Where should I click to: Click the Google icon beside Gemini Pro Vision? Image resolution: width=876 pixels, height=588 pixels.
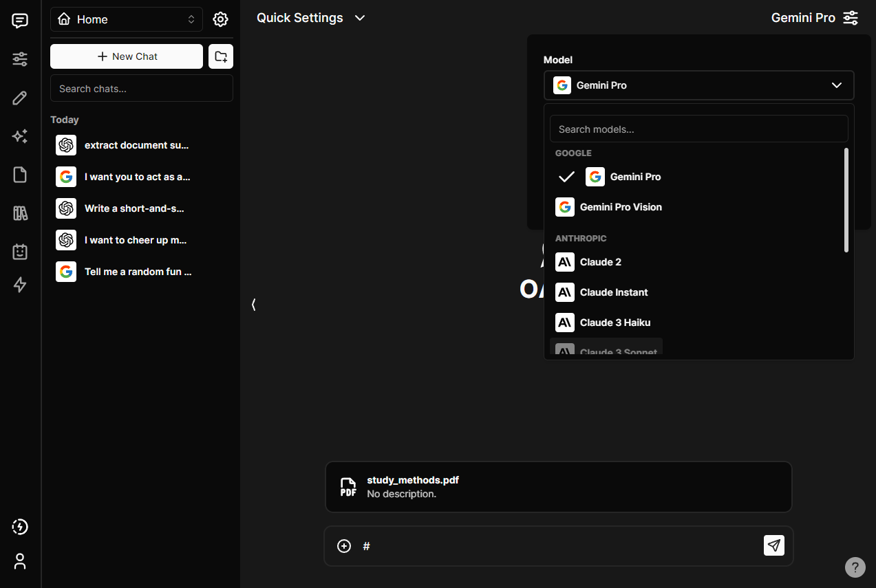pos(565,207)
